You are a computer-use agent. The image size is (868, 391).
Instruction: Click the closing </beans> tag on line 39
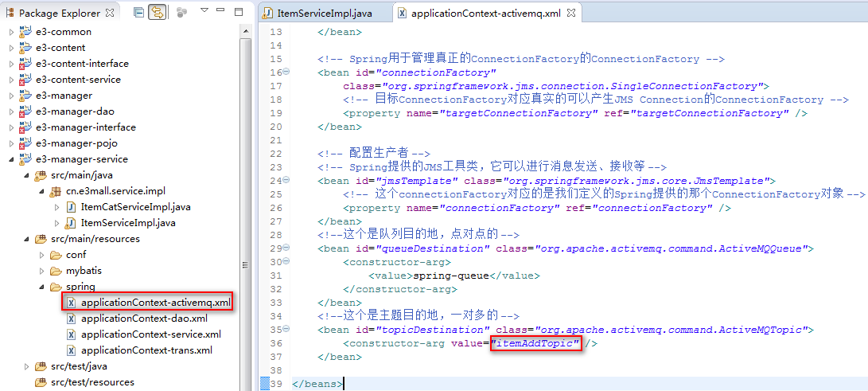(317, 383)
